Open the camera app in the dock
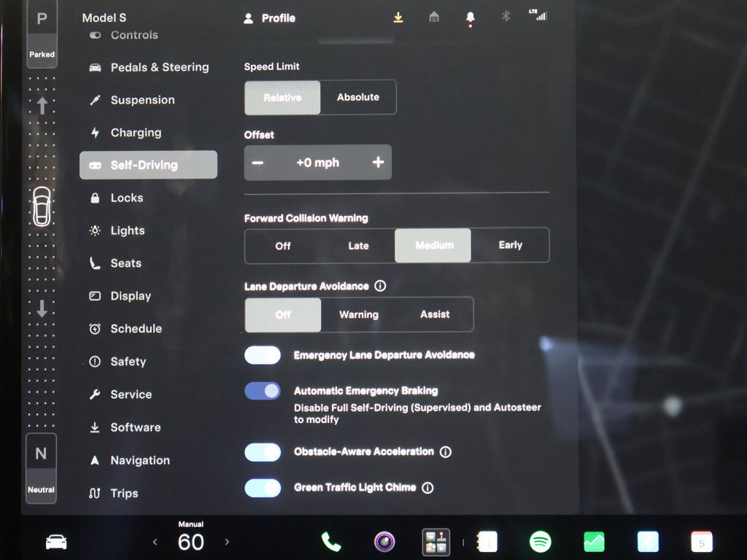The image size is (747, 560). click(x=384, y=542)
